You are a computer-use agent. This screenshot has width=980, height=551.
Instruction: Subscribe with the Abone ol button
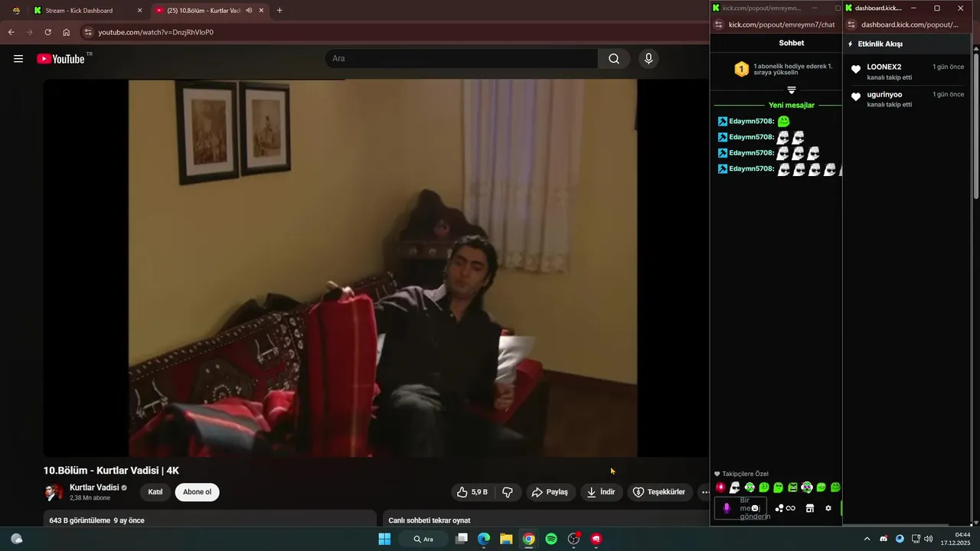click(x=197, y=492)
